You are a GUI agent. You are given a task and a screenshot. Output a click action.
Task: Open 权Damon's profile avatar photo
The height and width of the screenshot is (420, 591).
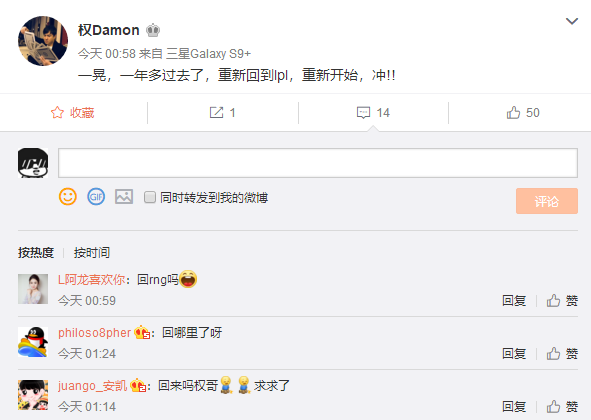click(x=43, y=41)
